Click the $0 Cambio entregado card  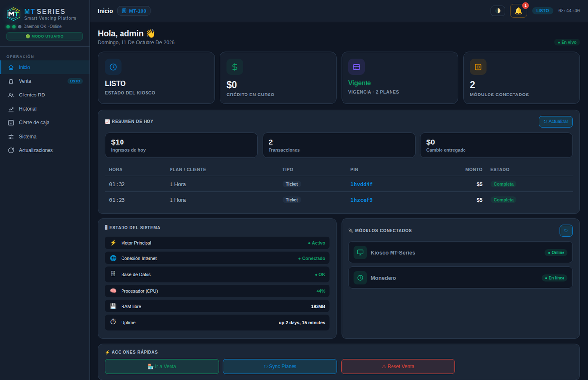click(x=496, y=145)
